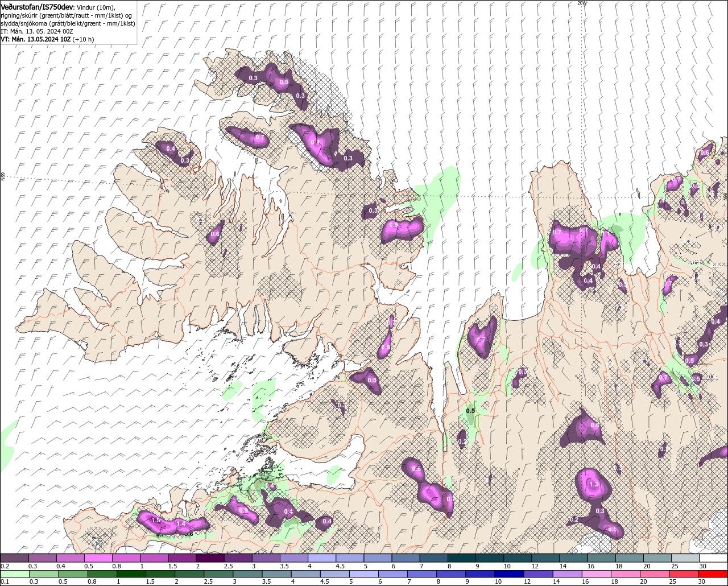Select the bright magenta-pink swatch in upper scale
728x586 pixels.
coord(98,558)
